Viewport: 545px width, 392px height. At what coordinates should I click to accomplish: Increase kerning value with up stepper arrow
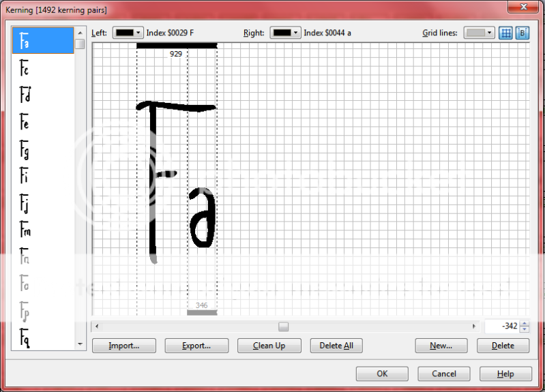524,323
